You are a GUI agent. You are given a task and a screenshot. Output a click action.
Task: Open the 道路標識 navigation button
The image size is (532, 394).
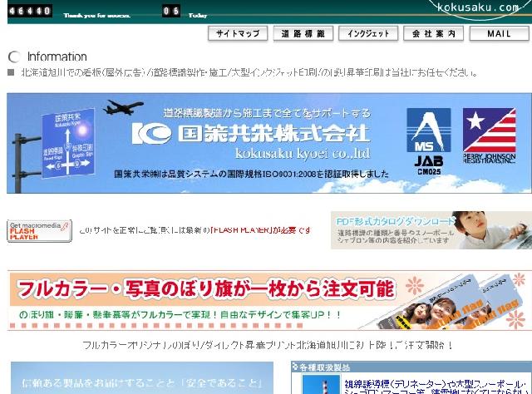click(303, 33)
